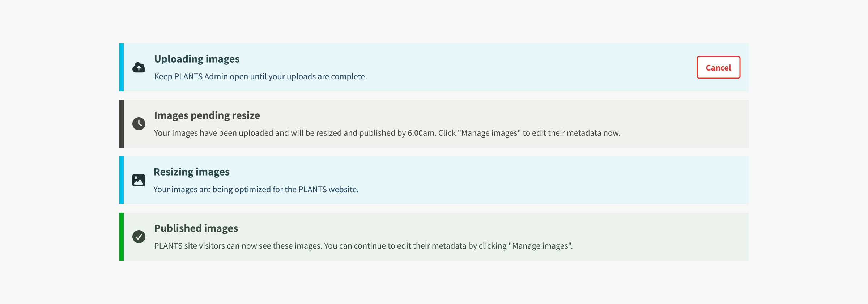Click the blue accent bar of Resizing banner
Image resolution: width=868 pixels, height=304 pixels.
tap(122, 180)
